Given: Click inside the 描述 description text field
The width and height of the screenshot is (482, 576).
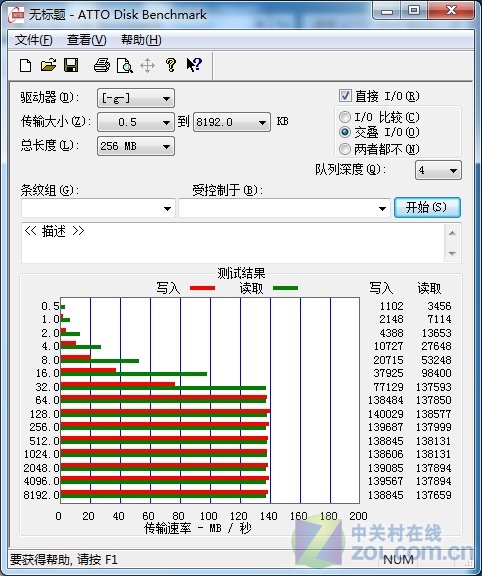Looking at the screenshot, I should point(233,243).
